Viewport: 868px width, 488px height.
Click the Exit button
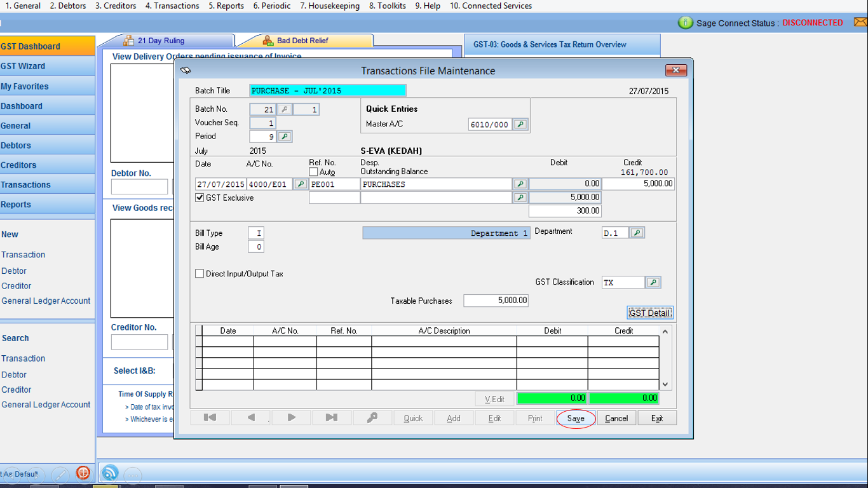tap(657, 418)
